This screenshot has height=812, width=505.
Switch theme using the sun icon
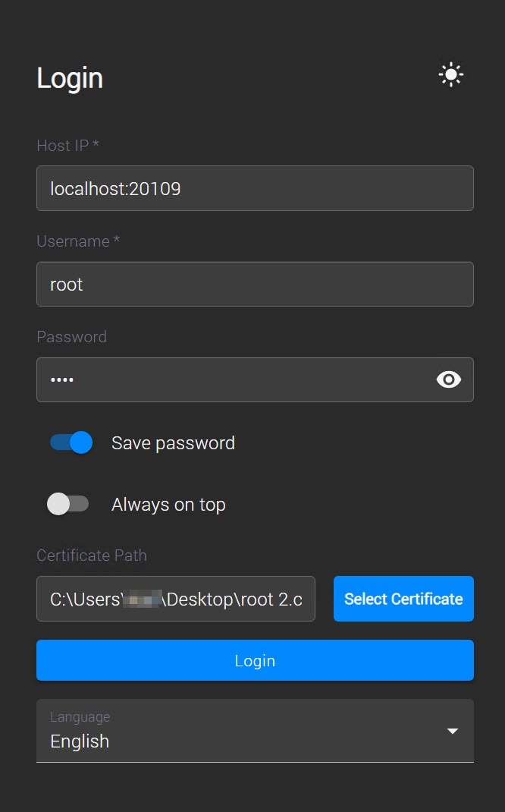coord(450,75)
